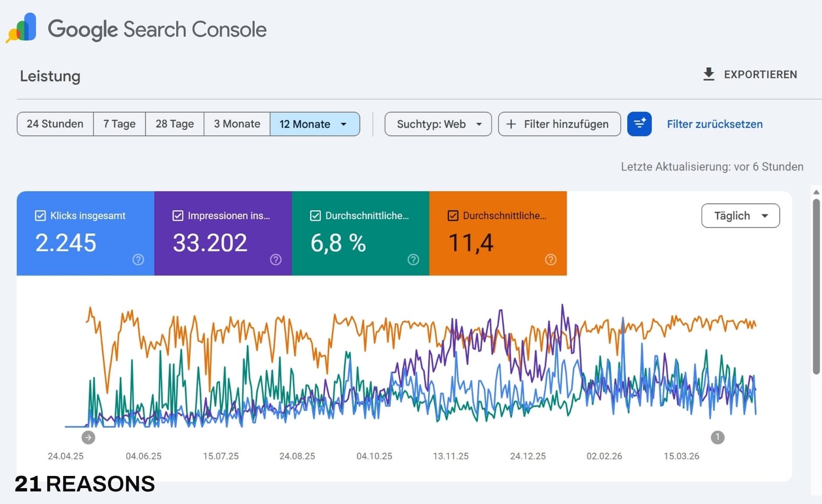The image size is (822, 504).
Task: Select the 7 Tage range tab
Action: (119, 124)
